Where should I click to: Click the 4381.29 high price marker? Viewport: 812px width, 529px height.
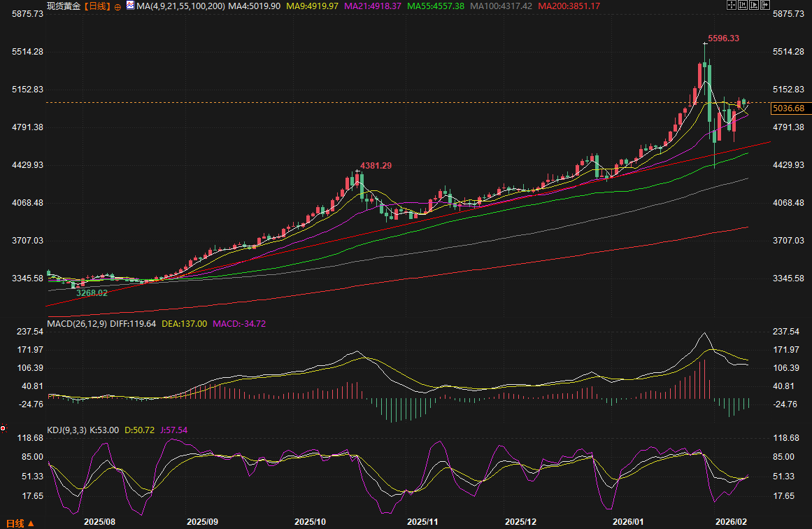[x=376, y=166]
